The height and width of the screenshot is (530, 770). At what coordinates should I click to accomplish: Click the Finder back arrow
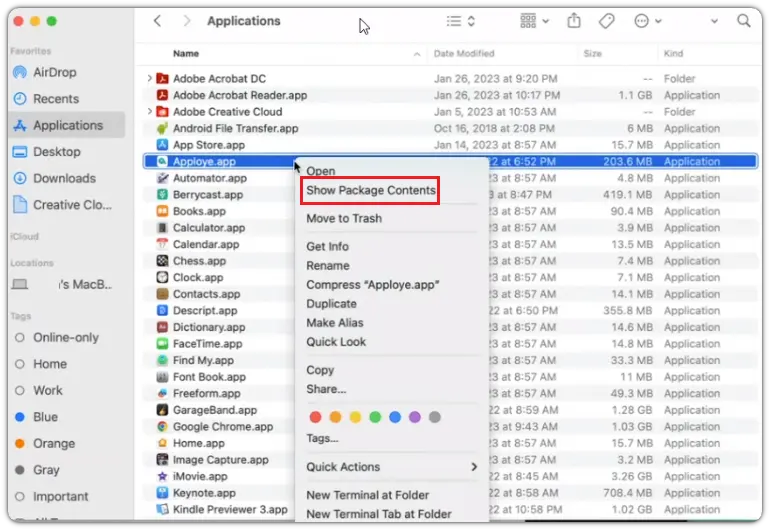point(158,21)
